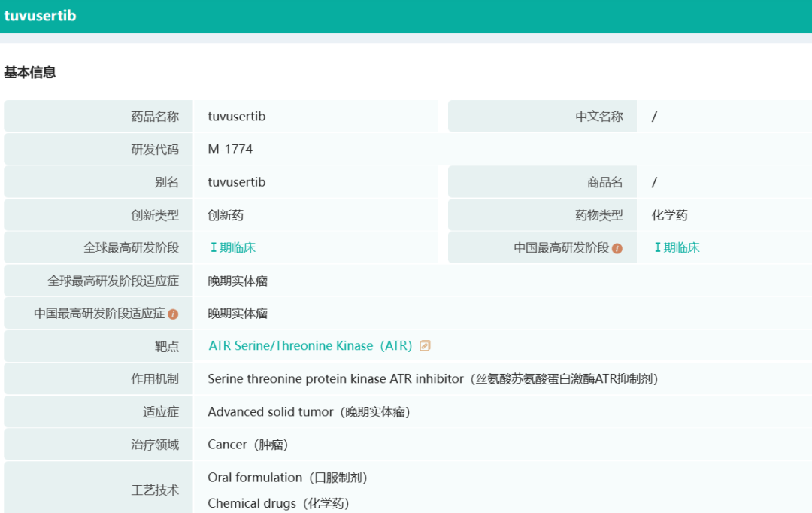Image resolution: width=812 pixels, height=513 pixels.
Task: Open the global Ⅰ期临床 phase link
Action: pos(232,247)
